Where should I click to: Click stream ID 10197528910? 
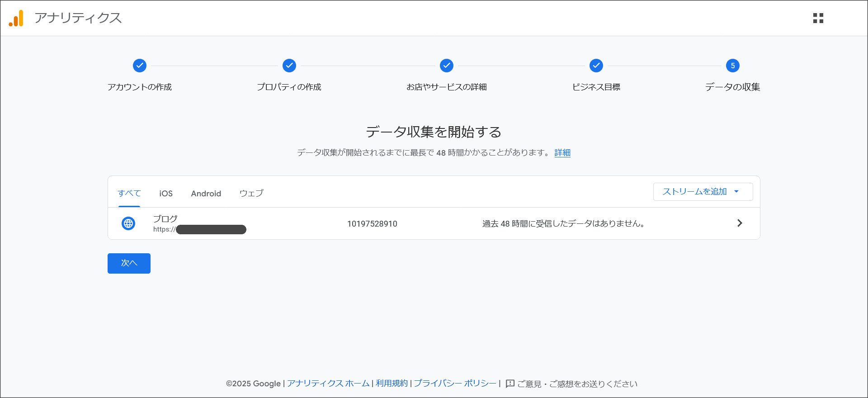(372, 224)
